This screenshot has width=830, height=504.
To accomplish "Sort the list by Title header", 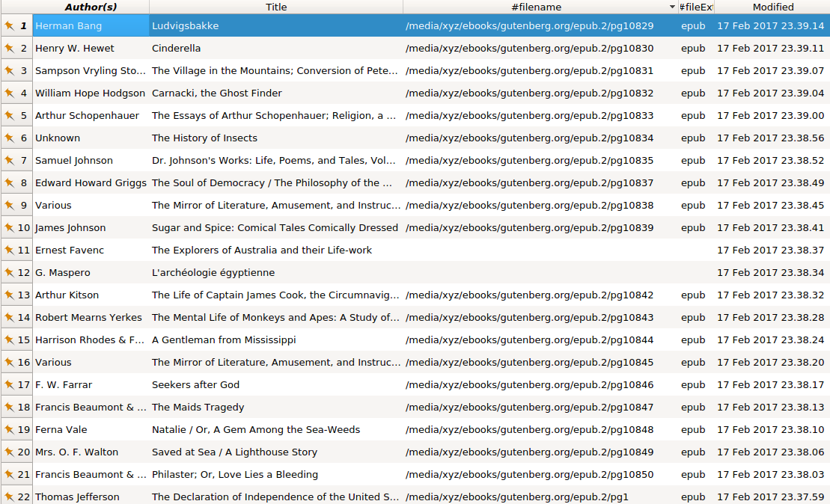I will 275,7.
